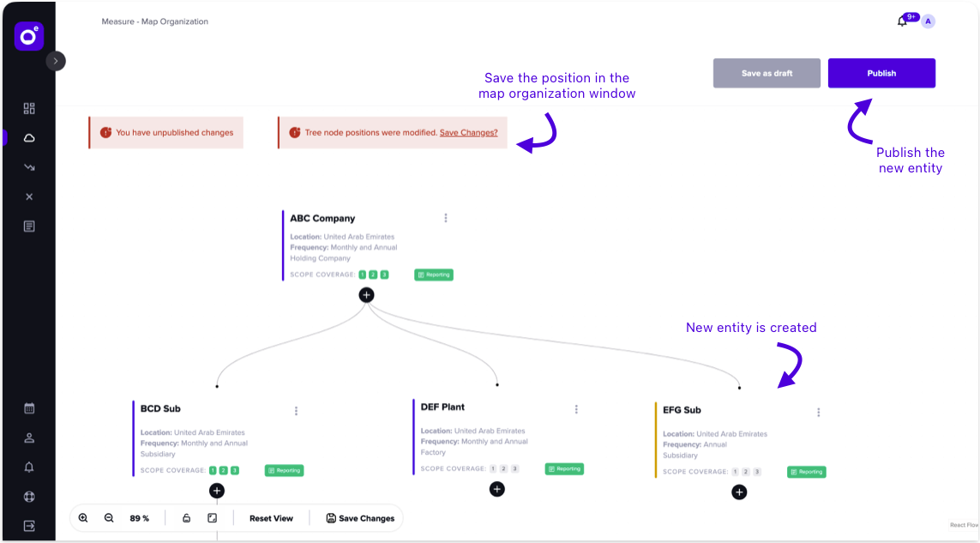Click the globe icon in sidebar
This screenshot has height=543, width=980.
coord(29,497)
